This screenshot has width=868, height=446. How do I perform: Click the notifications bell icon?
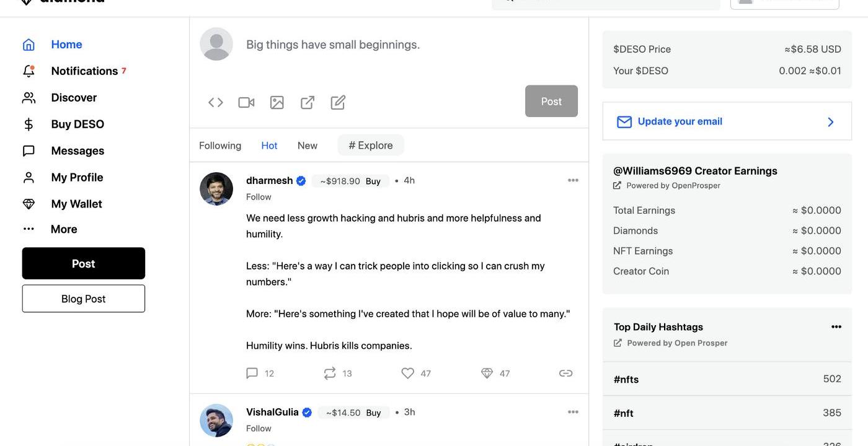click(x=29, y=71)
